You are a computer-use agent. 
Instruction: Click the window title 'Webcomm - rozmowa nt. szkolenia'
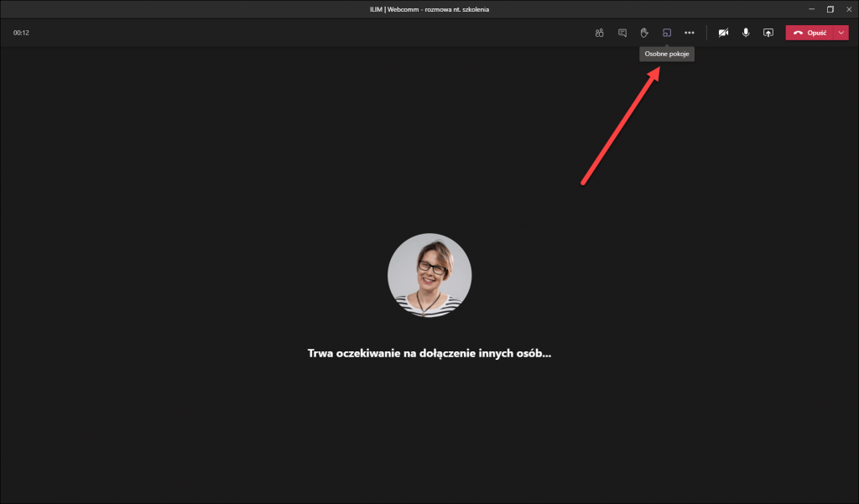click(429, 9)
